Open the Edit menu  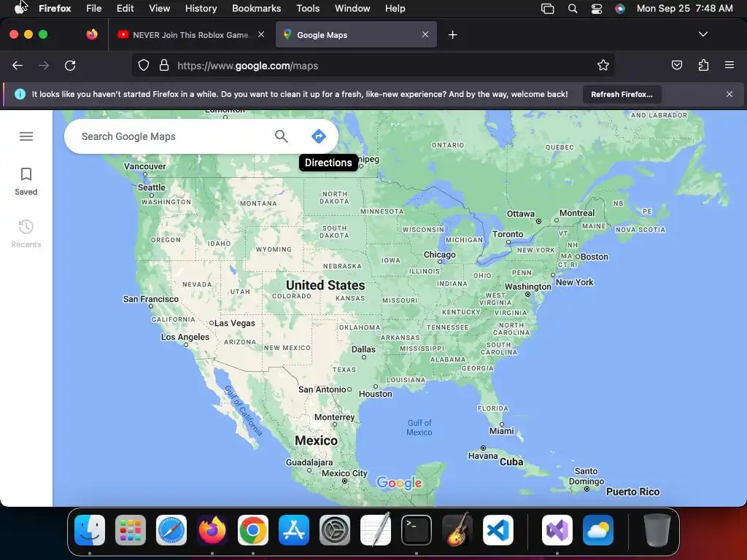coord(125,9)
